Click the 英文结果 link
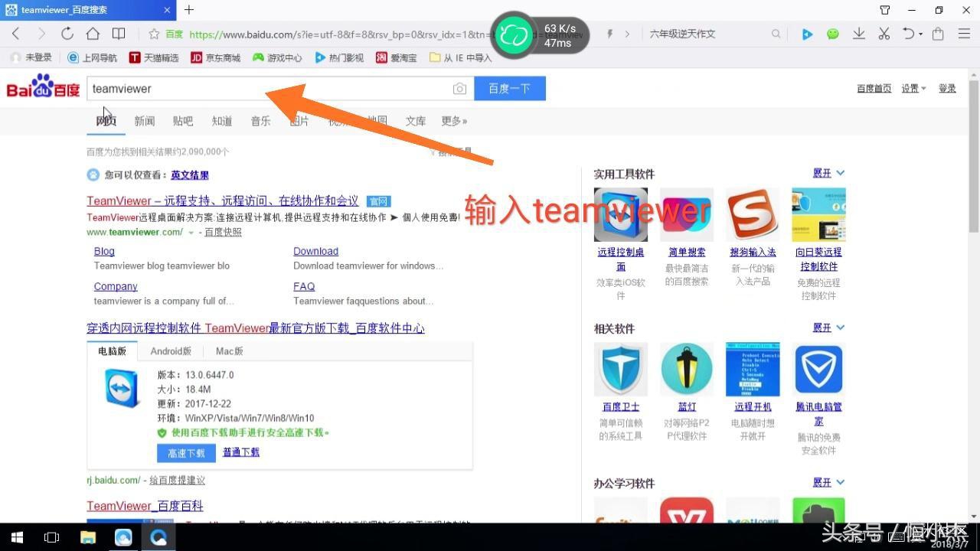Viewport: 980px width, 551px height. pos(190,174)
